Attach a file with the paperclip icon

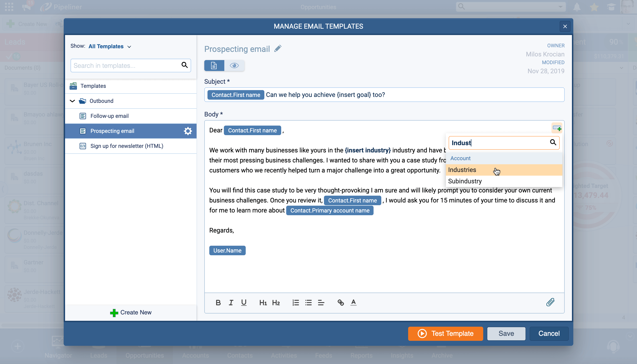550,302
